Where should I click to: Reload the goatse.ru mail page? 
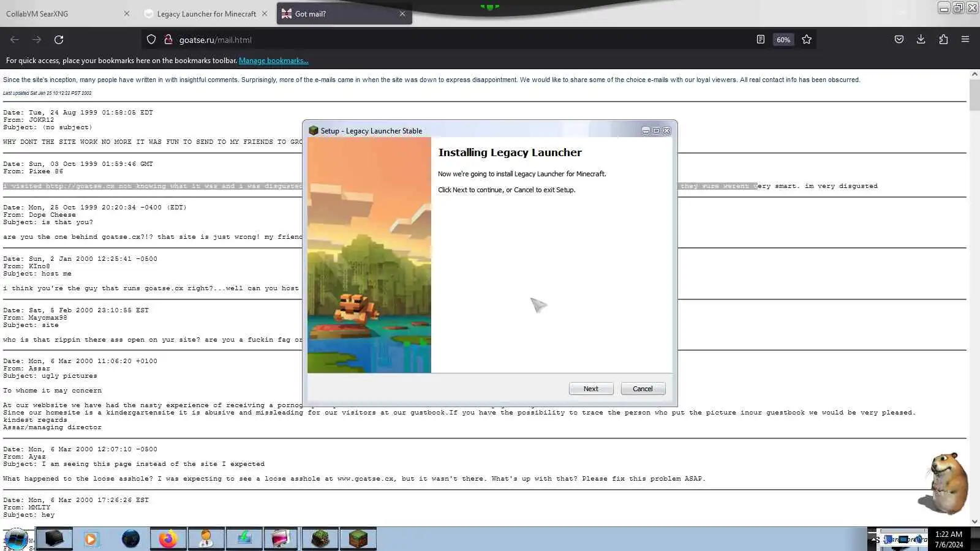point(59,40)
